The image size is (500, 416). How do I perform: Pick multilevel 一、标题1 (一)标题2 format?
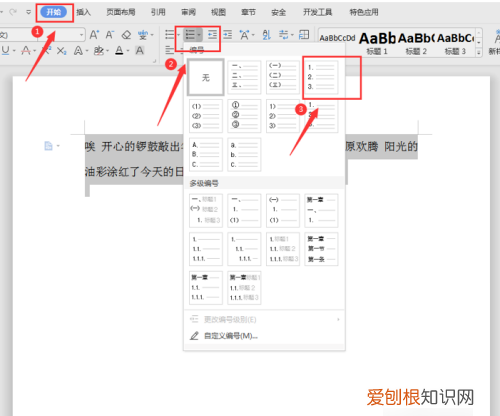click(x=206, y=211)
